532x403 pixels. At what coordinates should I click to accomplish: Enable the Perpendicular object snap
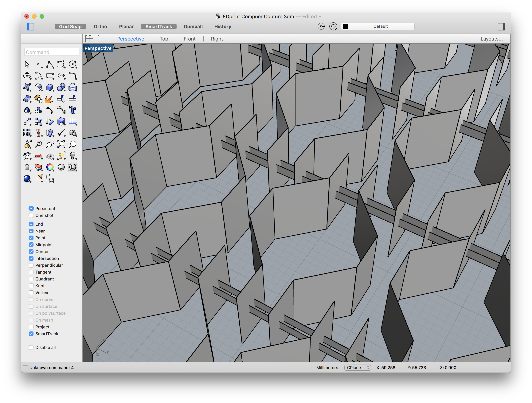point(31,265)
